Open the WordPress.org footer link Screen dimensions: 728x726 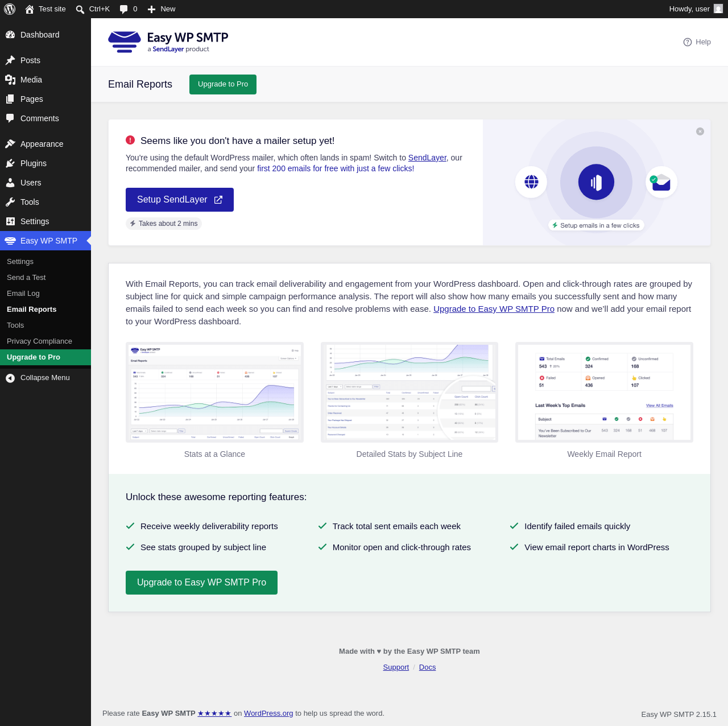[268, 713]
